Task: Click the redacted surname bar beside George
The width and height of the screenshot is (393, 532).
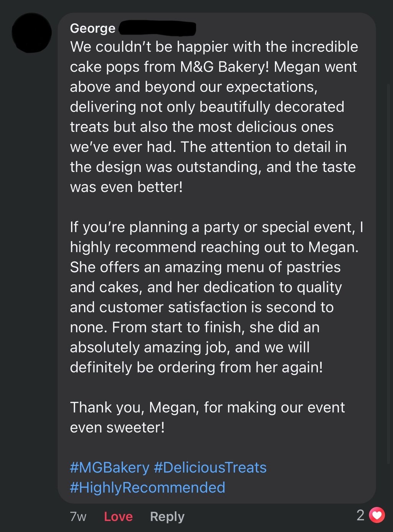Action: pos(157,29)
